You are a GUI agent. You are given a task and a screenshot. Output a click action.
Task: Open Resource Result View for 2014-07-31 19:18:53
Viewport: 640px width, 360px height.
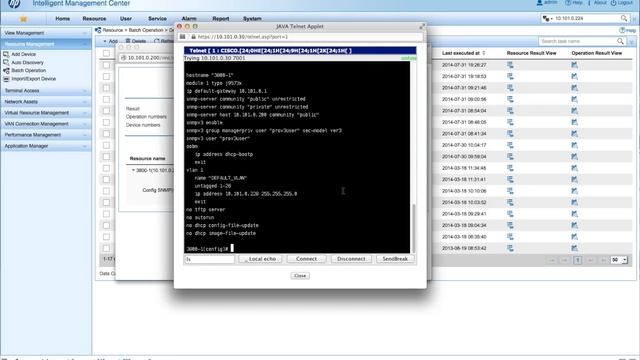pyautogui.click(x=510, y=76)
